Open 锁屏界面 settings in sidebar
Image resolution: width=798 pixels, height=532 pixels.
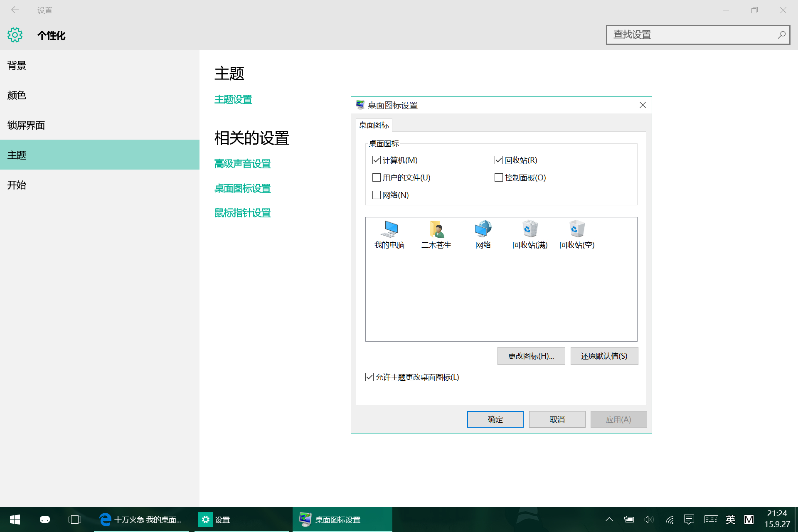pos(26,125)
